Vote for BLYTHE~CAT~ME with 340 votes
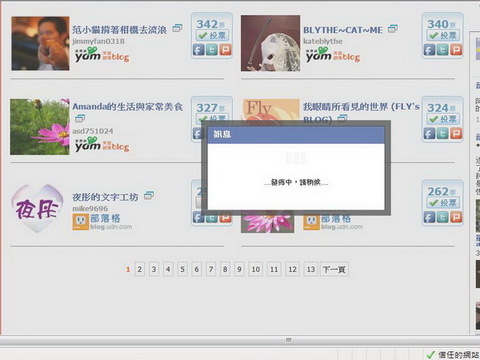This screenshot has height=360, width=480. point(443,35)
